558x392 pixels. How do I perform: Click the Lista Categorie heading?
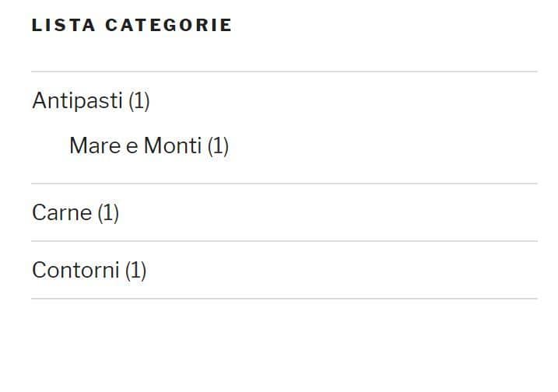[x=132, y=25]
